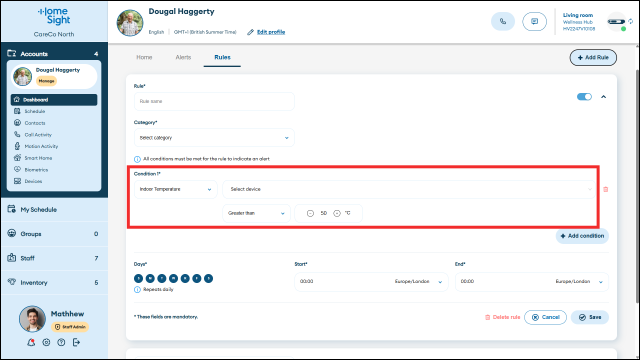The width and height of the screenshot is (640, 360).
Task: Switch to the Home tab
Action: (144, 58)
